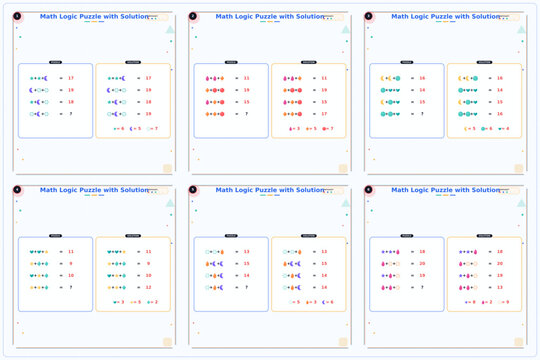
Task: Select the title of puzzle card 4
Action: (94, 190)
